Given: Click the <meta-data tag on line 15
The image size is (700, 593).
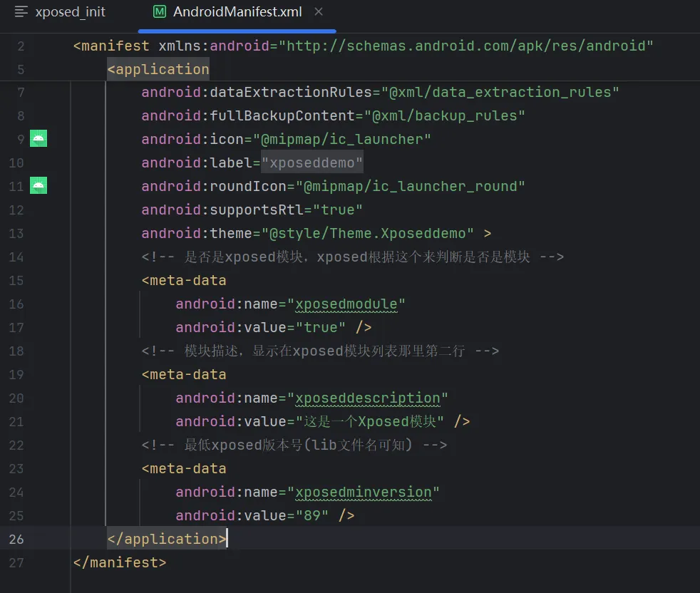Looking at the screenshot, I should point(184,280).
